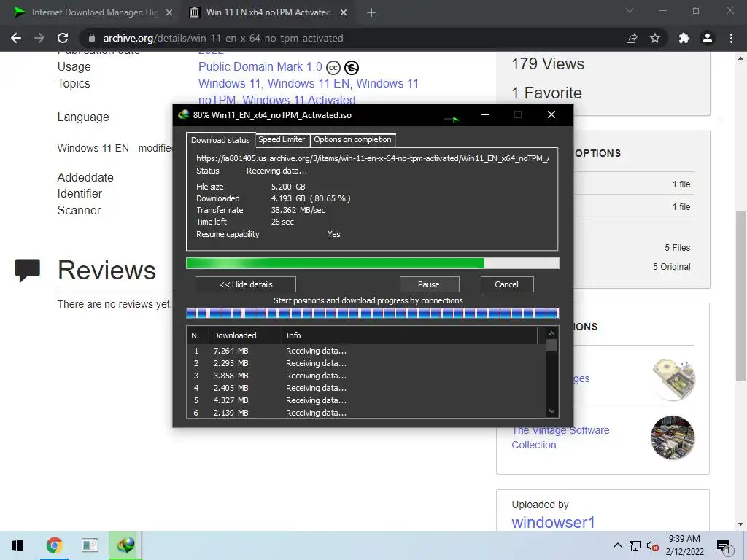Select the Download status tab
The width and height of the screenshot is (747, 560).
coord(220,140)
